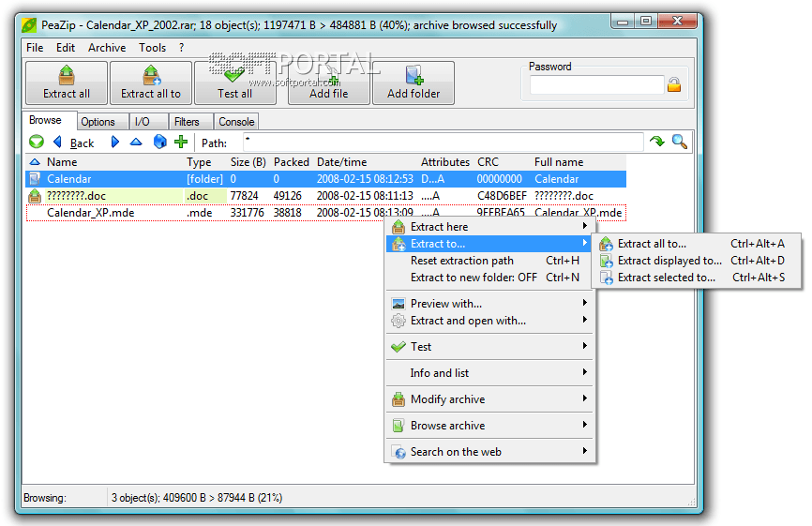Sort by the Size (B) column header

coord(248,162)
